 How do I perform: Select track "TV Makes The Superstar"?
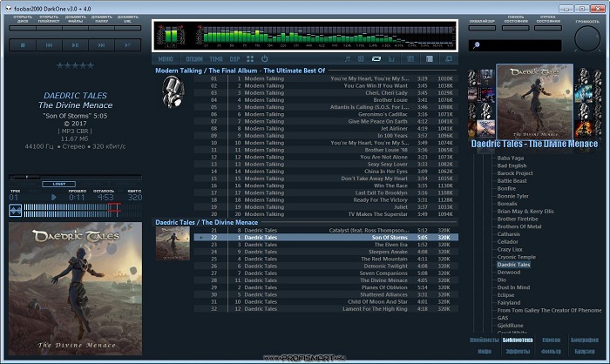click(326, 214)
